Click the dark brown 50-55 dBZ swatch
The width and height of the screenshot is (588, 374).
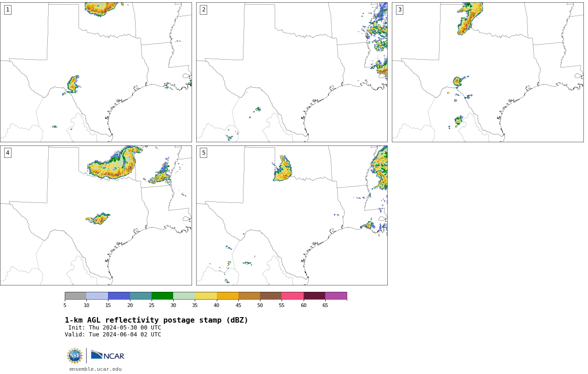click(x=271, y=296)
